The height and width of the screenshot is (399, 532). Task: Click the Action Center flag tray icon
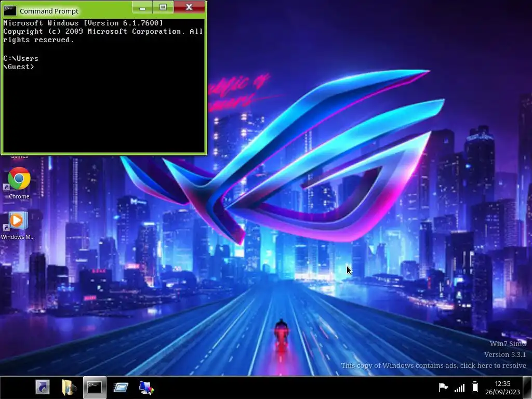click(443, 387)
